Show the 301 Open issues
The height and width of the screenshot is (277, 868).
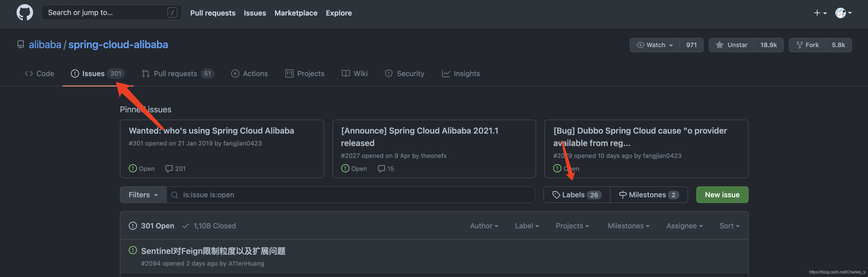152,226
